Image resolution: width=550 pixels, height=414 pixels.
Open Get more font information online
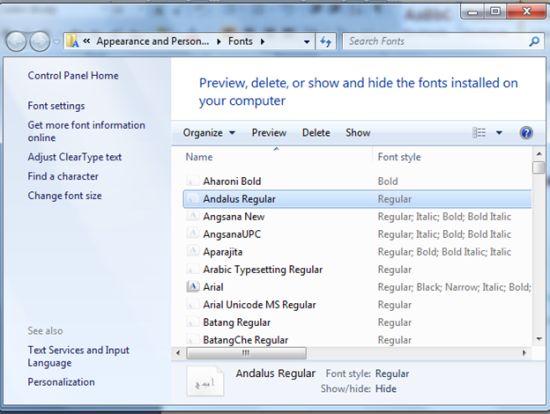86,131
